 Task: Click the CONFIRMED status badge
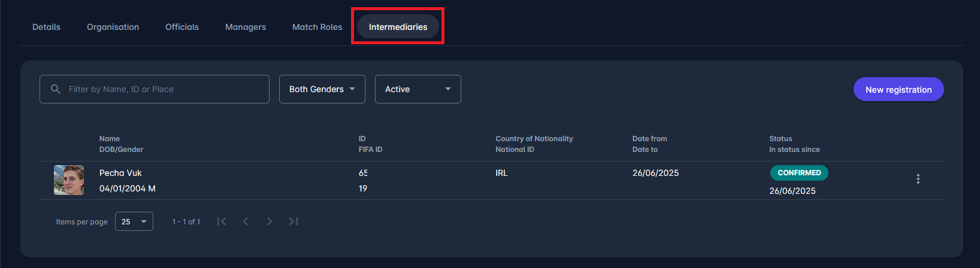(x=799, y=173)
